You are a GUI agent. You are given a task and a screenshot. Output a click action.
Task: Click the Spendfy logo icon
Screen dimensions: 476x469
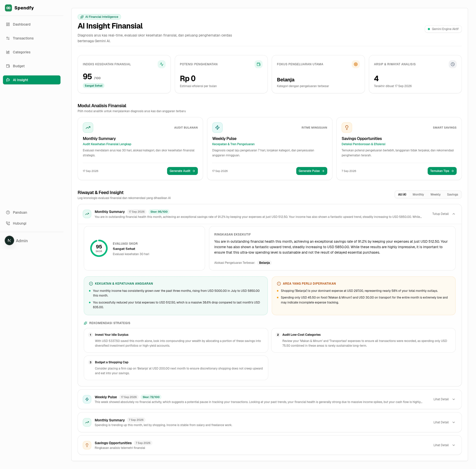pyautogui.click(x=8, y=8)
